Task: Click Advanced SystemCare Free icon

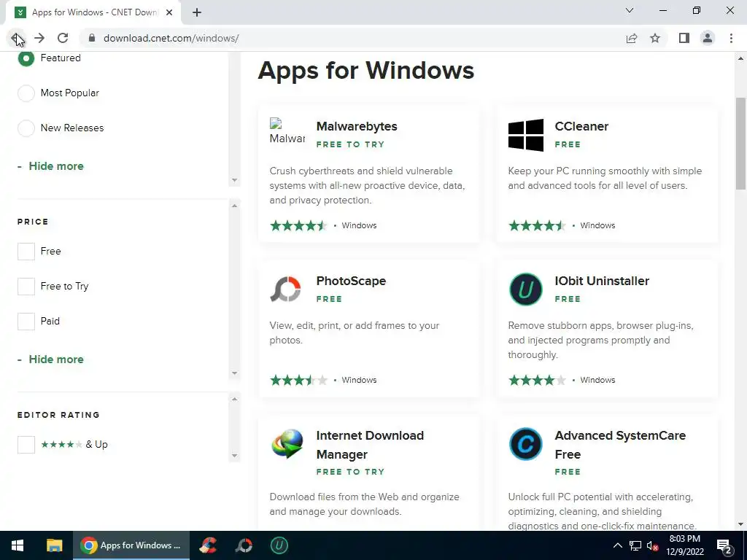Action: click(x=525, y=444)
